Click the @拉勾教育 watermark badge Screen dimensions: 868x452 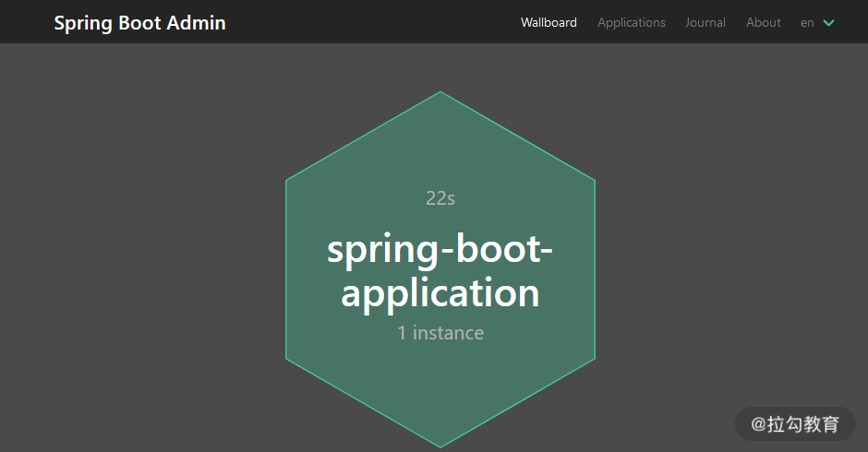tap(794, 424)
